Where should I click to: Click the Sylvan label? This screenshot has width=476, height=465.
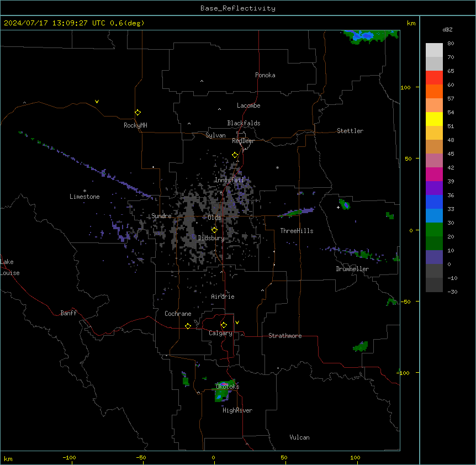pos(215,135)
